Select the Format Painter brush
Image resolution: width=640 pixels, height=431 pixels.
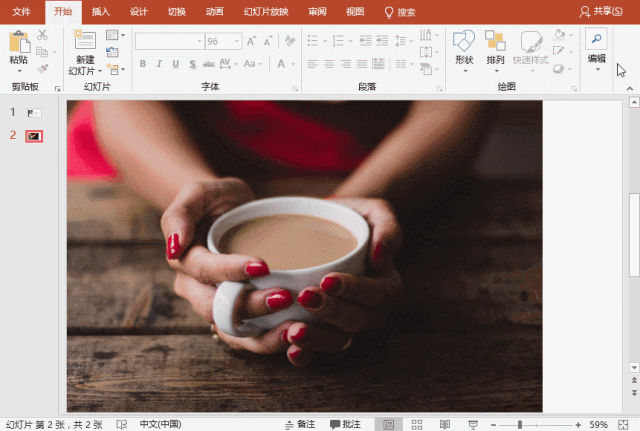pyautogui.click(x=42, y=69)
